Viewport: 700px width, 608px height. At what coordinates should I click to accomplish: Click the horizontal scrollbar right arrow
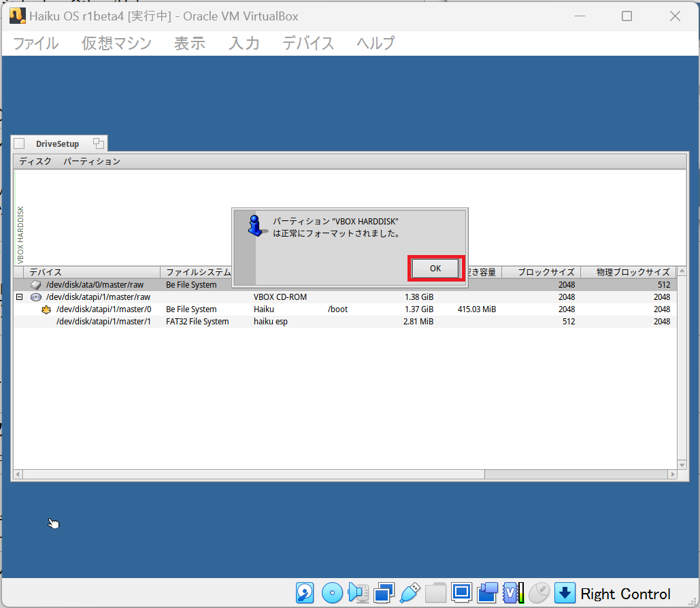coord(672,474)
